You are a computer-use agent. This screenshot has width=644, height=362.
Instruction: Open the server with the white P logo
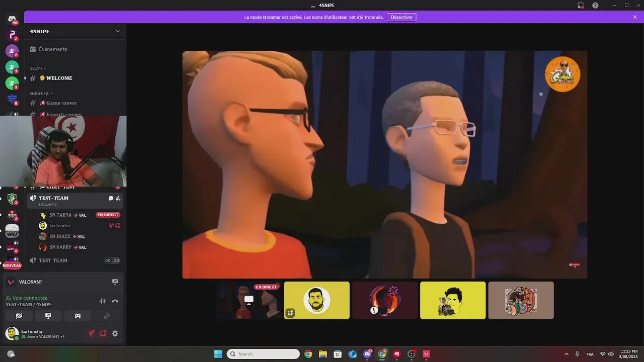click(12, 35)
